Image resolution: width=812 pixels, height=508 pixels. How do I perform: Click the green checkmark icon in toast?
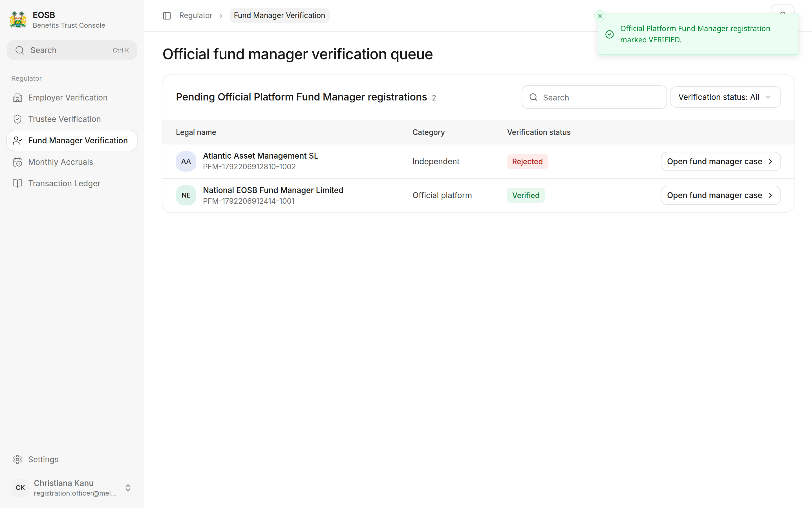tap(609, 34)
